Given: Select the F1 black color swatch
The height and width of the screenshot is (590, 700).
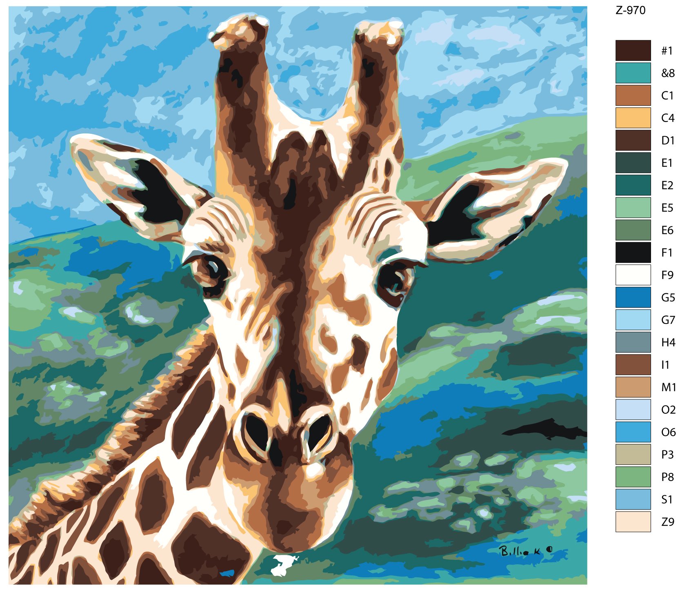Looking at the screenshot, I should (633, 253).
